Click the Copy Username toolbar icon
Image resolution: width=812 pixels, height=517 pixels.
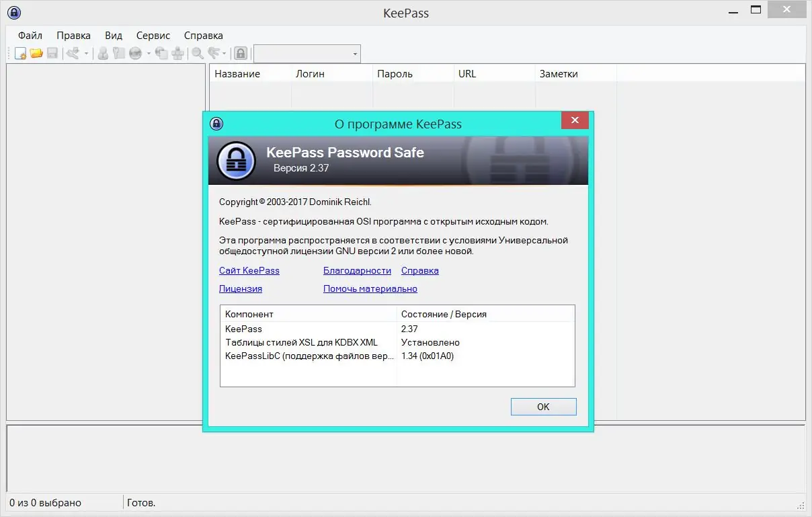point(102,53)
